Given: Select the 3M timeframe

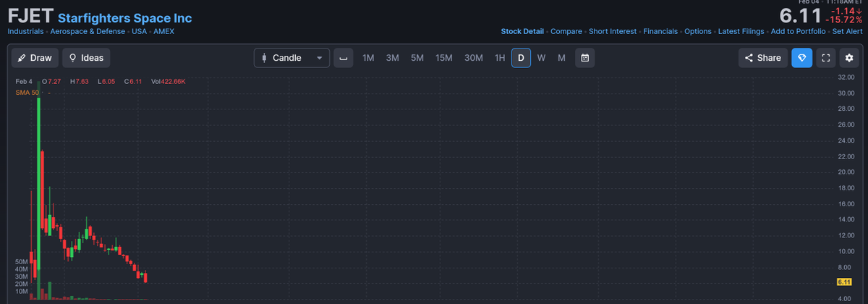Looking at the screenshot, I should click(x=393, y=58).
